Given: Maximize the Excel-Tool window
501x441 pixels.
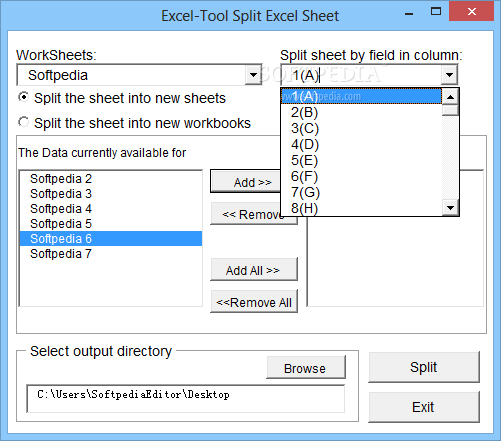Looking at the screenshot, I should coord(436,12).
